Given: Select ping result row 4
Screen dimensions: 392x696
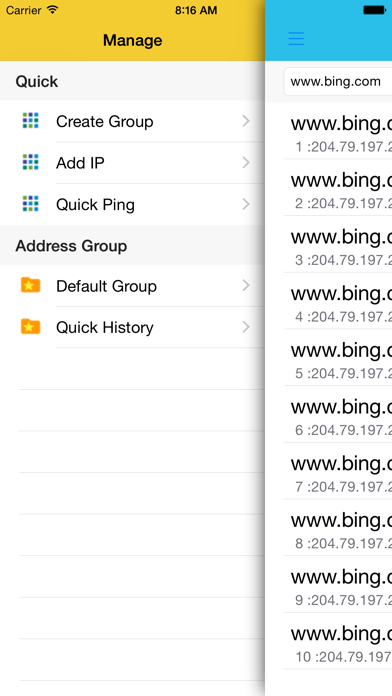Looking at the screenshot, I should coord(338,301).
